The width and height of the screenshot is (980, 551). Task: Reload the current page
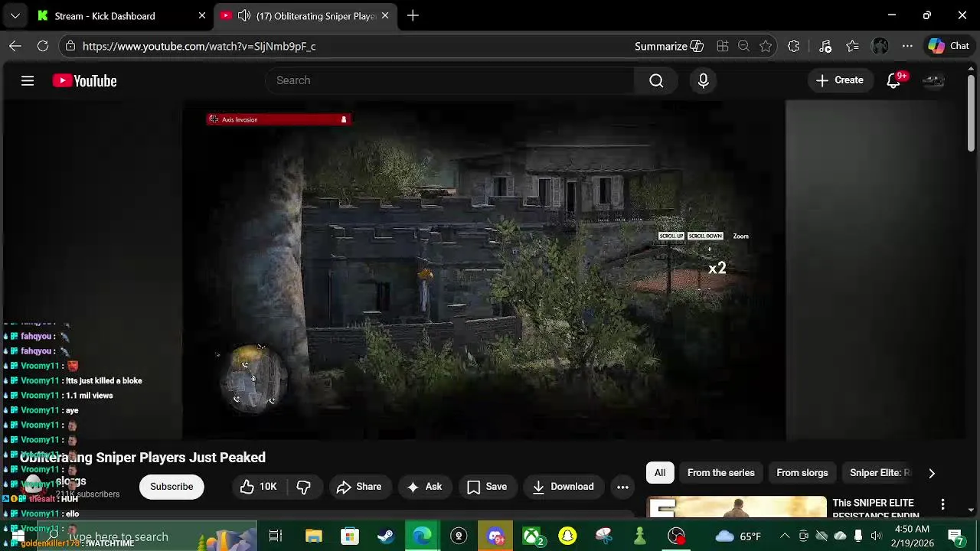pyautogui.click(x=43, y=46)
